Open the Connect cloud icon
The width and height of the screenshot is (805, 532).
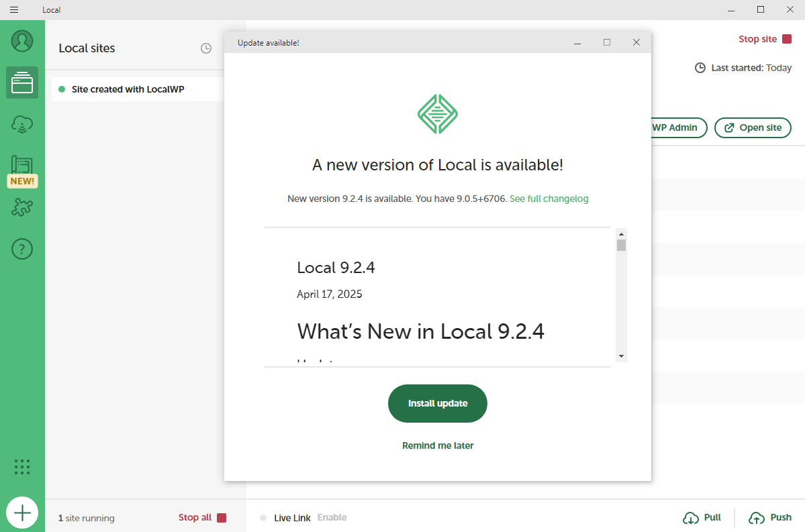tap(22, 124)
